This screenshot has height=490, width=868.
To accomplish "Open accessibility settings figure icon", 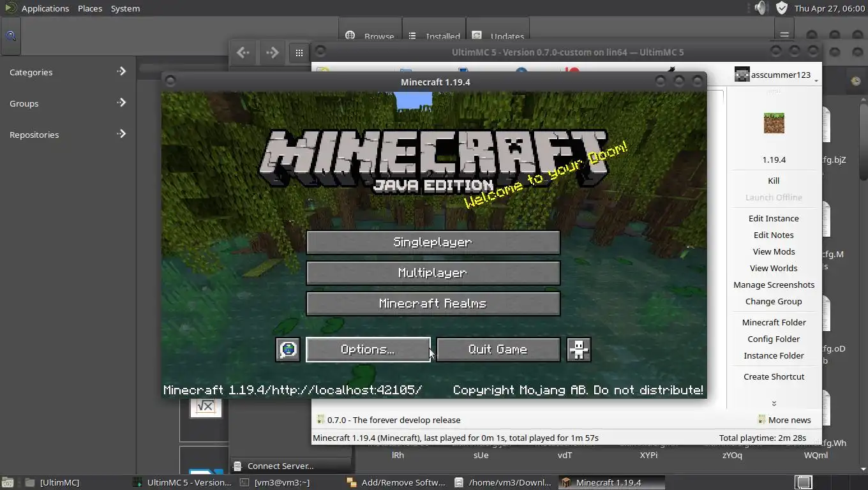I will coord(579,350).
